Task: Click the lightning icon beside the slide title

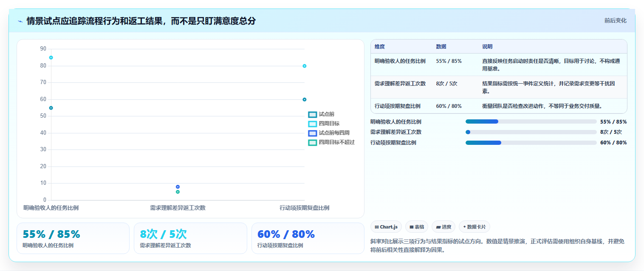Action: pos(20,21)
